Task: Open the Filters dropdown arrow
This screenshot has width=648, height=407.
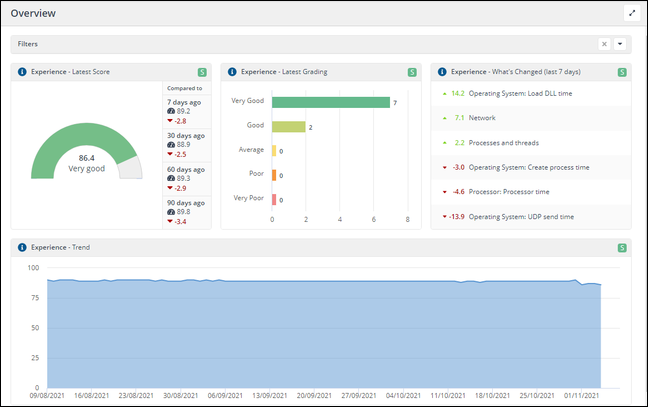Action: [x=619, y=44]
